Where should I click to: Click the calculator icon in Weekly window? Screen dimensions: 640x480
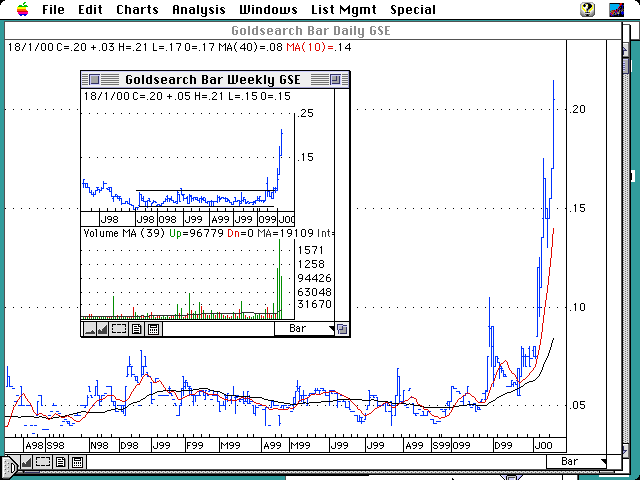153,329
